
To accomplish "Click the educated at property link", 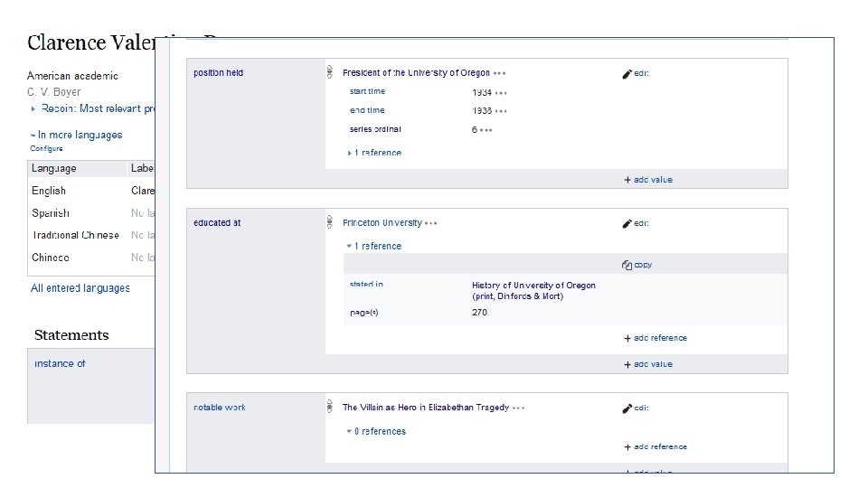I will pos(217,222).
